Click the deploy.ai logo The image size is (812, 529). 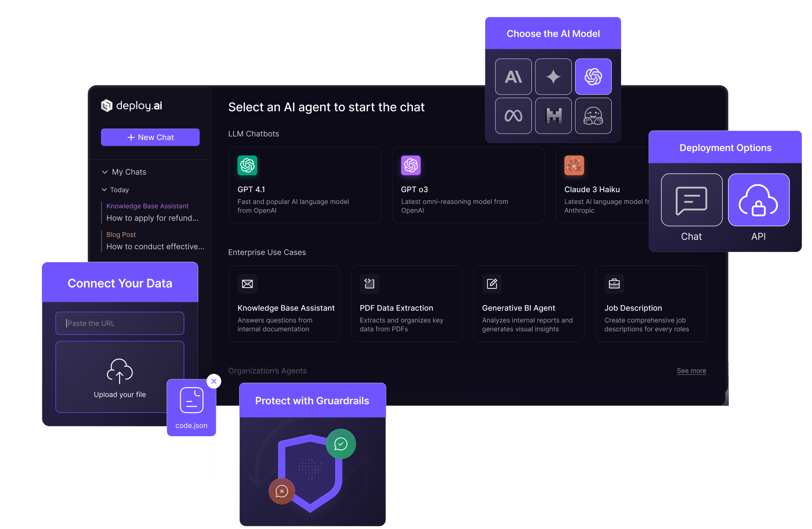click(x=131, y=106)
